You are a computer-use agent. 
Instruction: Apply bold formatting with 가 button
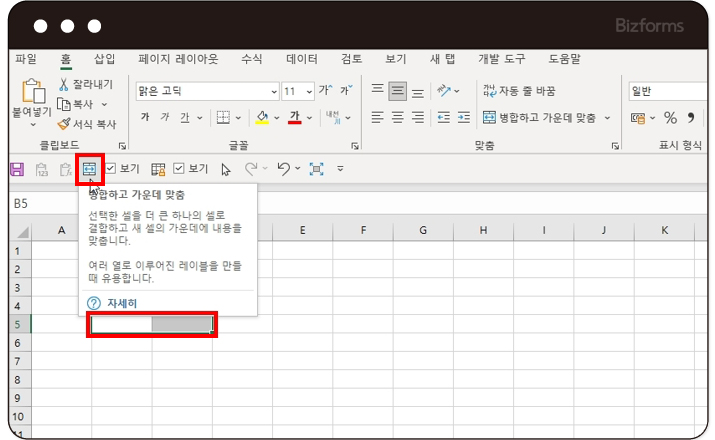tap(145, 117)
